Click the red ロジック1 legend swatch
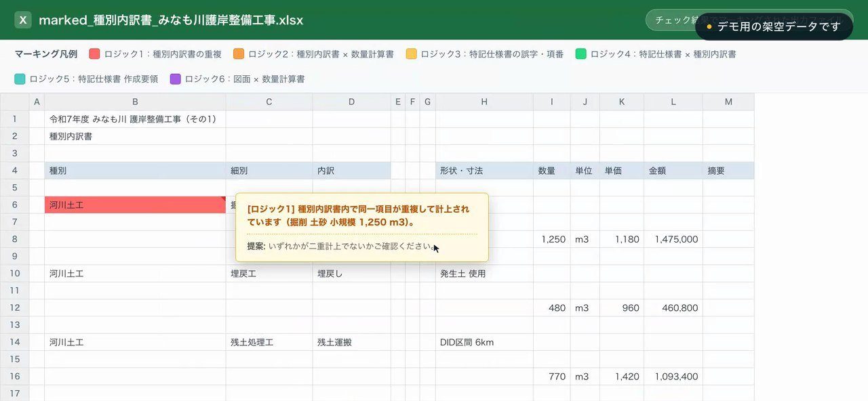This screenshot has height=401, width=868. (95, 54)
